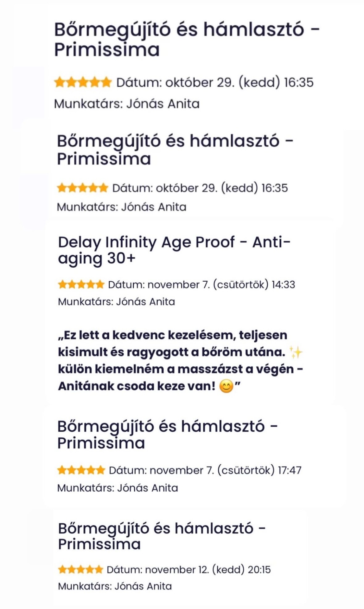The width and height of the screenshot is (364, 609).
Task: Open the Bőrmegújító title above the november 12. date
Action: pos(162,536)
